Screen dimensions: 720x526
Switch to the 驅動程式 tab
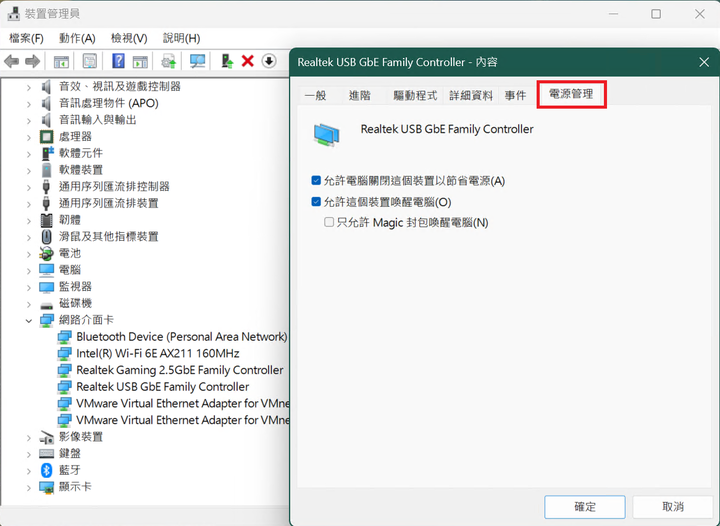coord(415,95)
